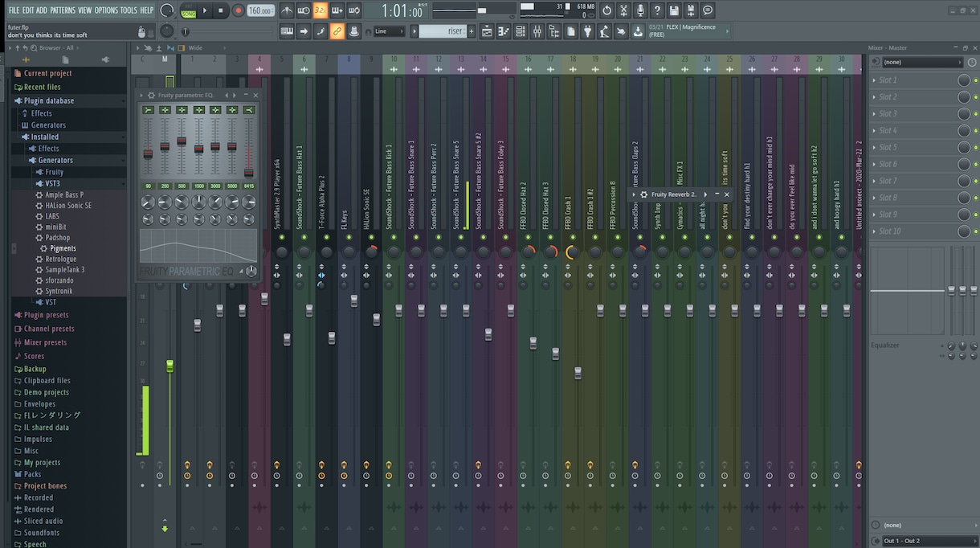Click FLEX Magnificence news panel

pos(688,31)
